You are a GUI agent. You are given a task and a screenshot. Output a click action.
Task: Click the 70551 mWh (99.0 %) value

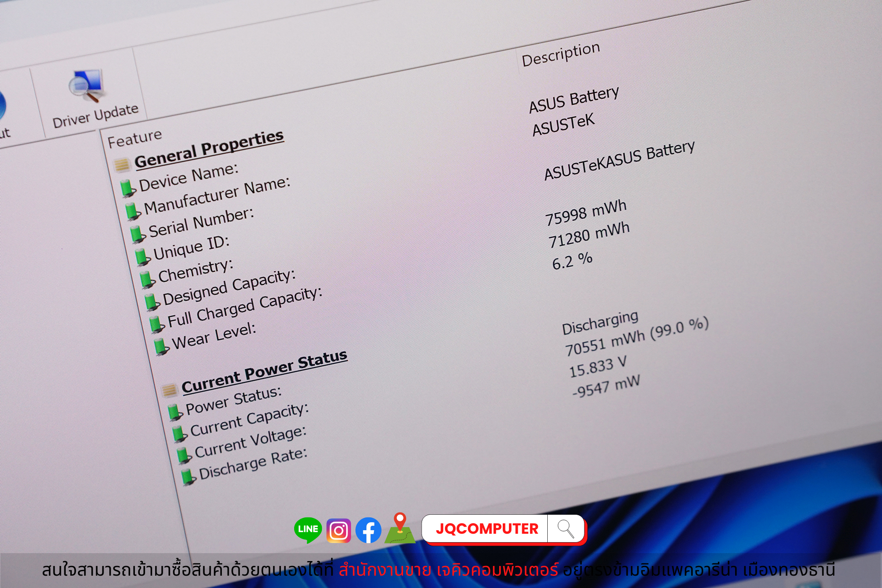point(637,337)
